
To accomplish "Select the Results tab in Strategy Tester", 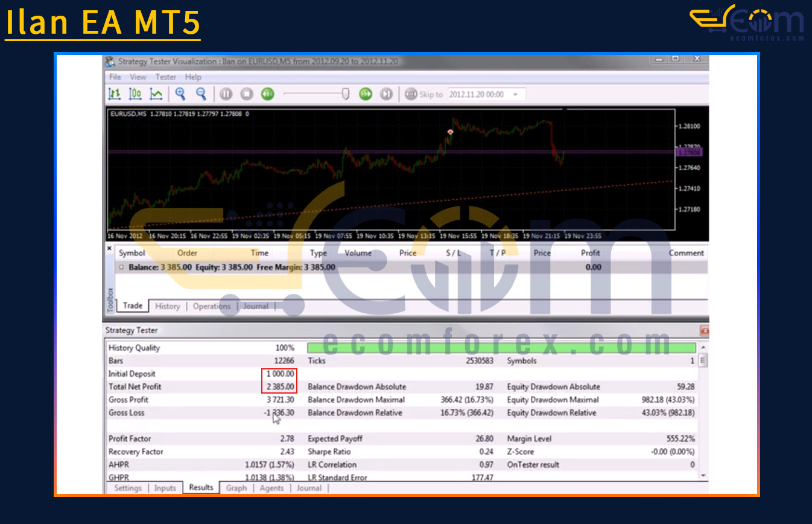I will coord(201,487).
